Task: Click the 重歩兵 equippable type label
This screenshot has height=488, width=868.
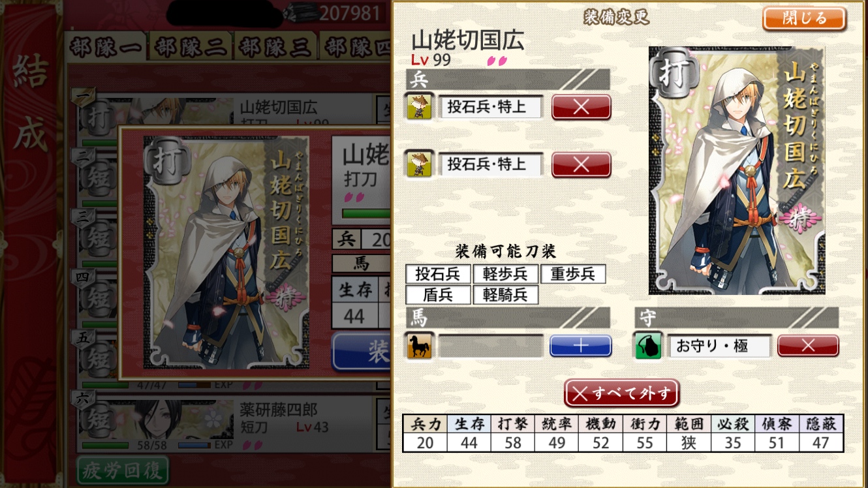Action: (574, 274)
